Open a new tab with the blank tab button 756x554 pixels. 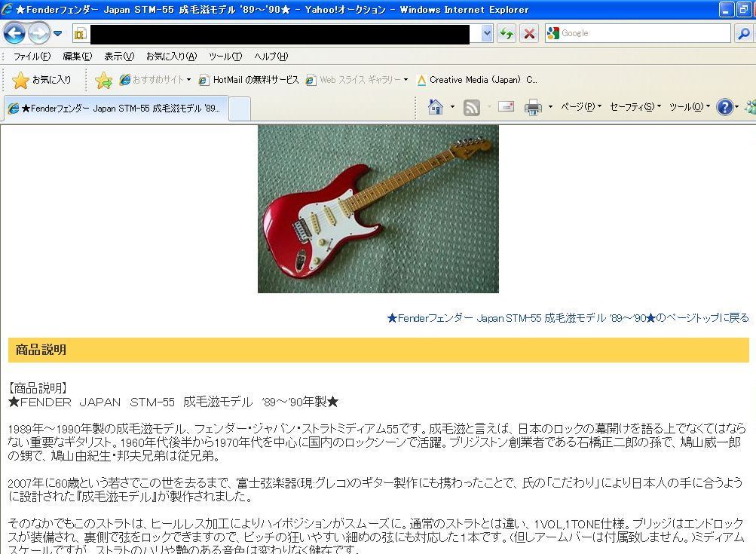coord(240,109)
